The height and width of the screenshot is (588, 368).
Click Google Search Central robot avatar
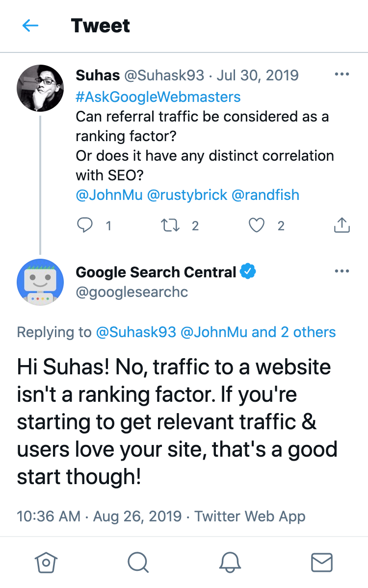pyautogui.click(x=40, y=282)
